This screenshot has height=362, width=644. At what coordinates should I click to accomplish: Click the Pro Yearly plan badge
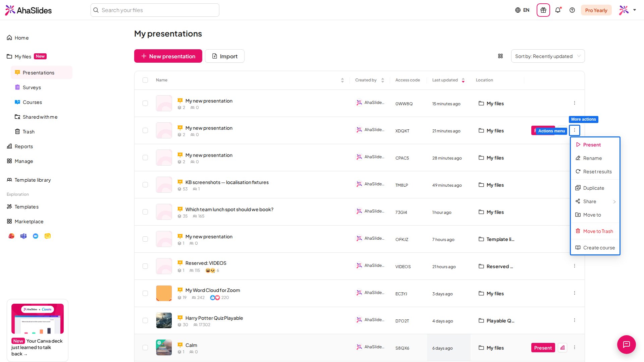[596, 10]
